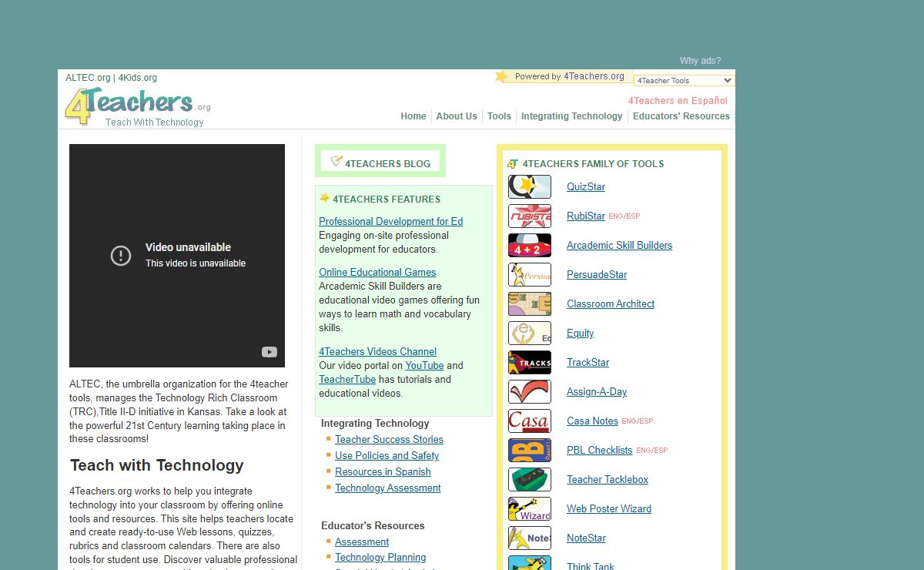The height and width of the screenshot is (570, 924).
Task: Open Technology Assessment link
Action: click(388, 488)
